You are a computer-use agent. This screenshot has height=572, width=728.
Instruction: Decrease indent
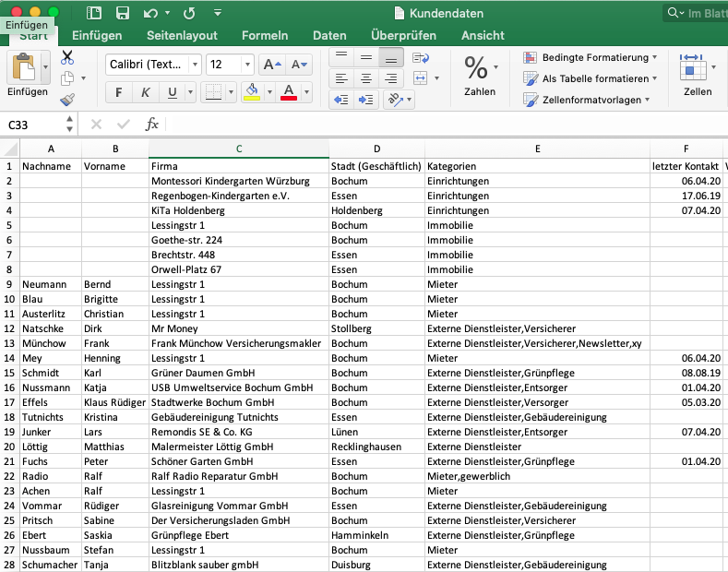341,100
